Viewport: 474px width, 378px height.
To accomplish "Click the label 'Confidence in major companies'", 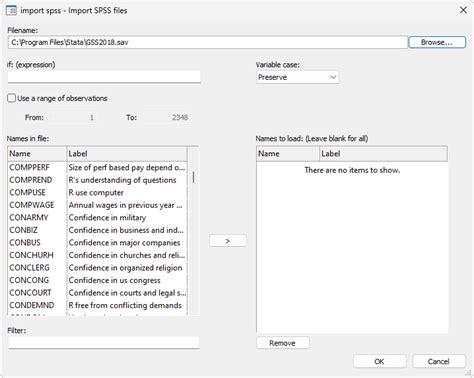I will point(124,243).
